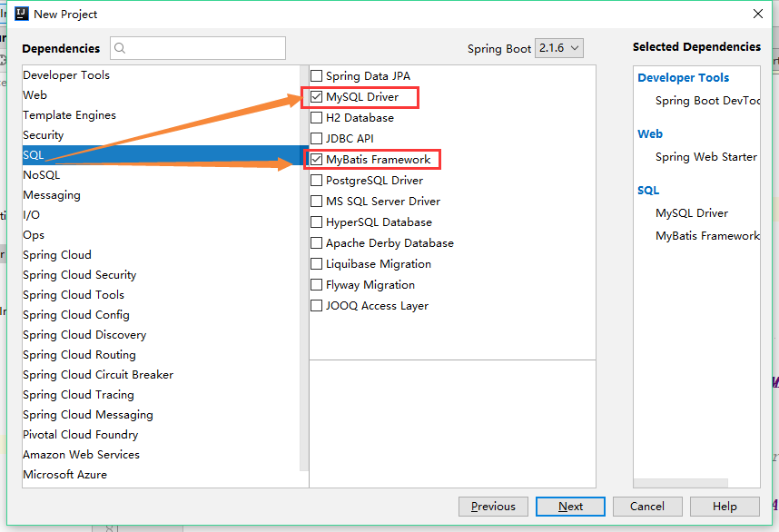Select the Web category
The width and height of the screenshot is (779, 532).
point(161,95)
